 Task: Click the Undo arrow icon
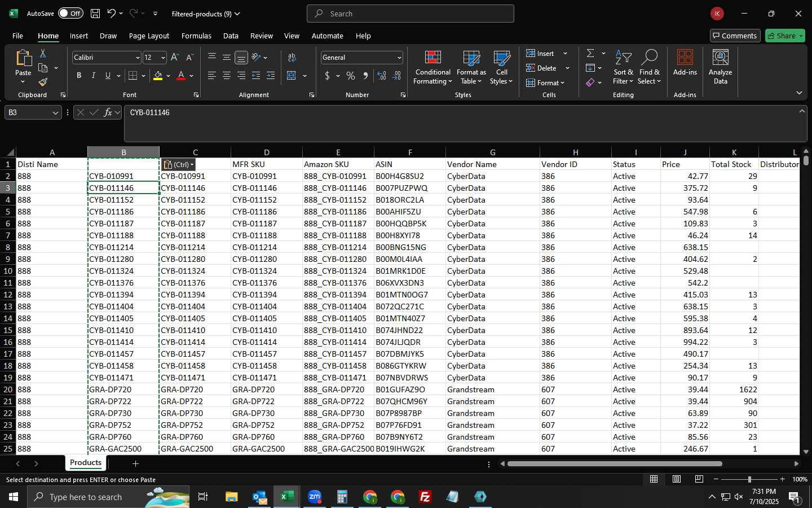[112, 14]
